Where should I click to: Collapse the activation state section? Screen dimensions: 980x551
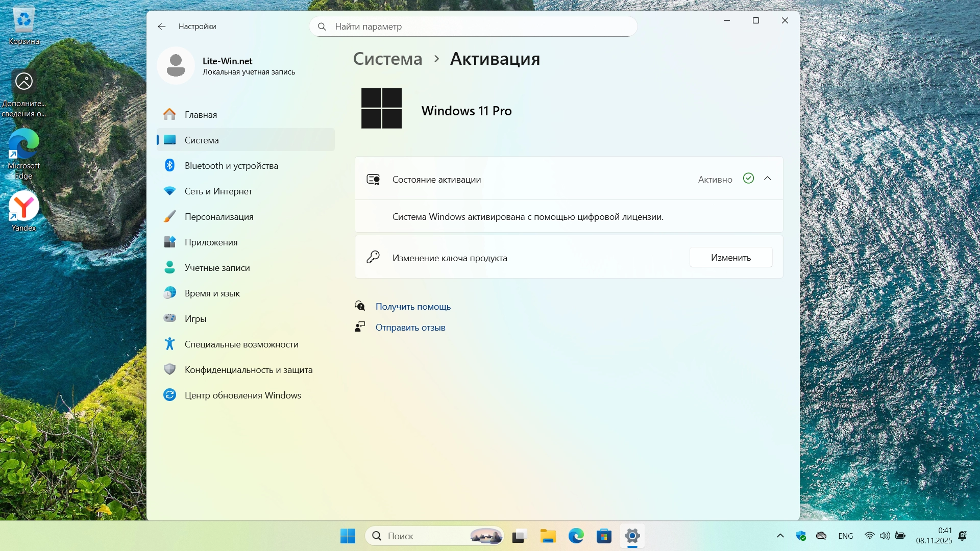tap(767, 179)
